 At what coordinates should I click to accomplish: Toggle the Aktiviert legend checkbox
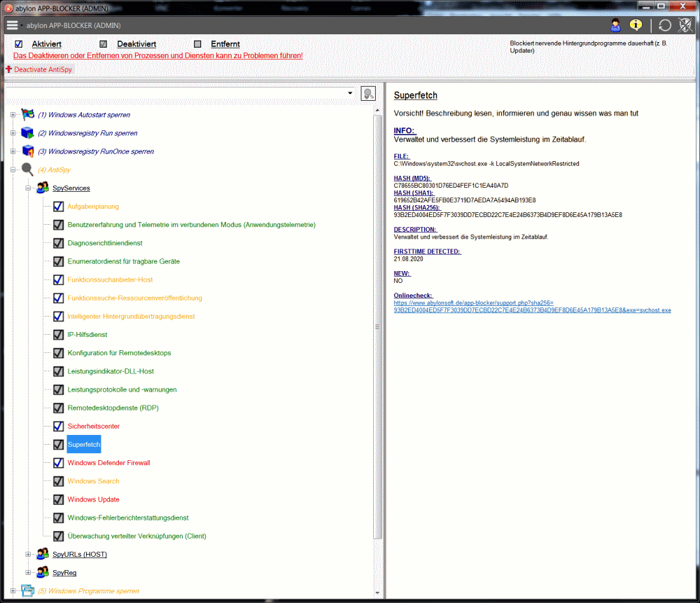[19, 44]
